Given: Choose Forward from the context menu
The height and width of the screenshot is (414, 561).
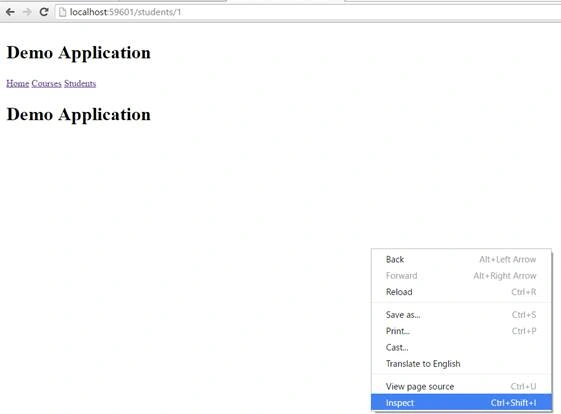Looking at the screenshot, I should [462, 276].
